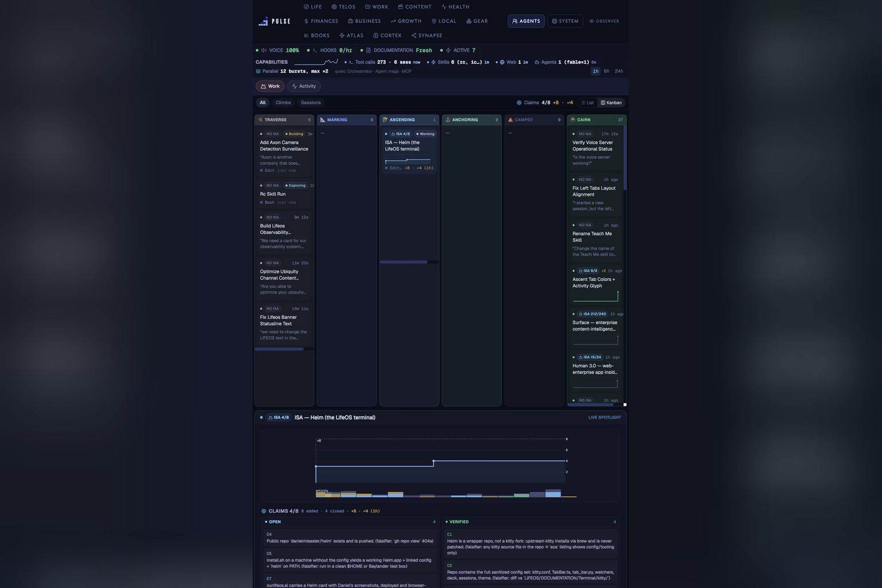This screenshot has width=882, height=588.
Task: Click the Atlas navigation icon
Action: tap(342, 36)
